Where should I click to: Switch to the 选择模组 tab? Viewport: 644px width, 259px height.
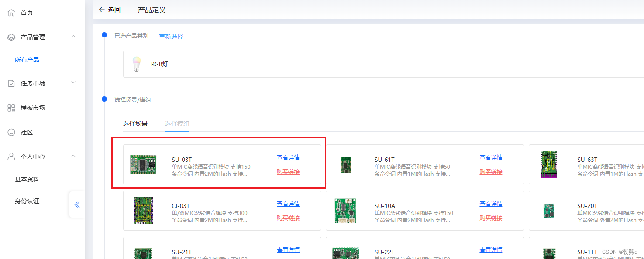(177, 123)
